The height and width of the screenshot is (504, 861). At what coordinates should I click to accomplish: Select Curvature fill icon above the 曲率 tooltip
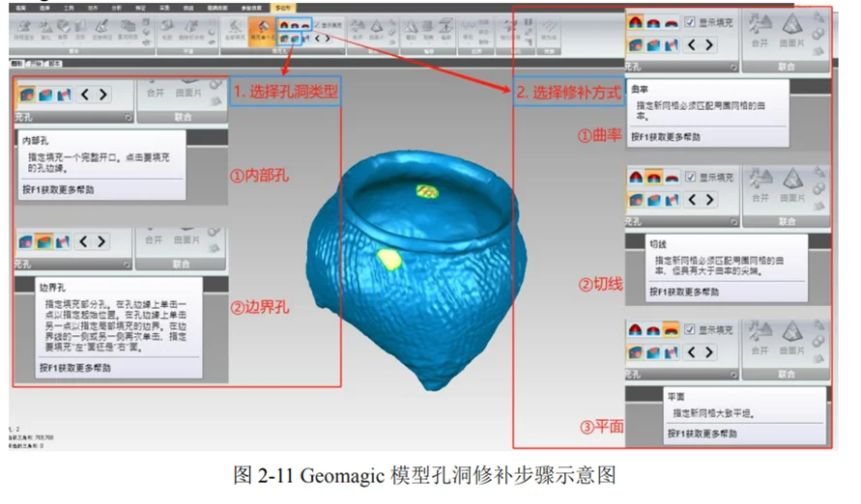pos(635,22)
